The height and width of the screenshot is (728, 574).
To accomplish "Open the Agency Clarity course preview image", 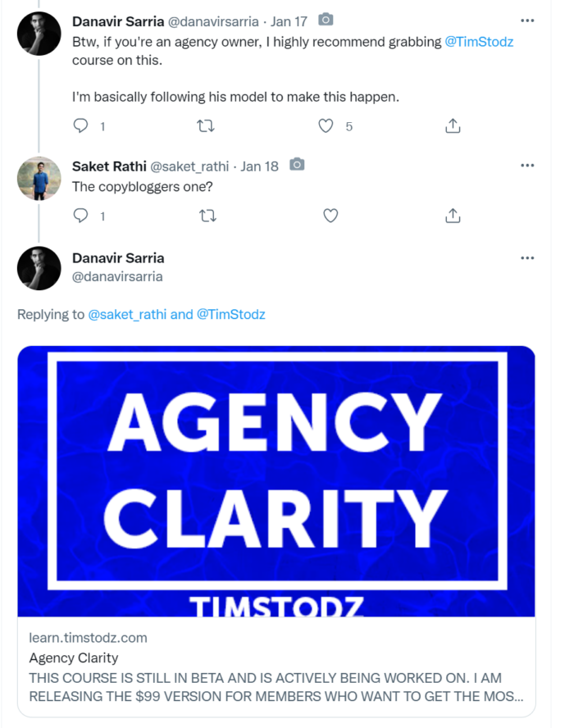I will [276, 481].
